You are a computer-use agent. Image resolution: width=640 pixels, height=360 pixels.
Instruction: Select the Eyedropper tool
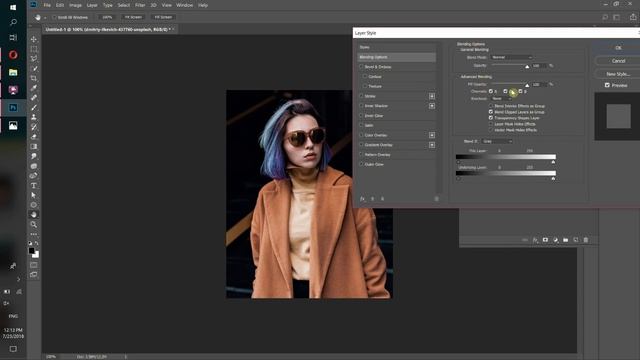coord(34,88)
